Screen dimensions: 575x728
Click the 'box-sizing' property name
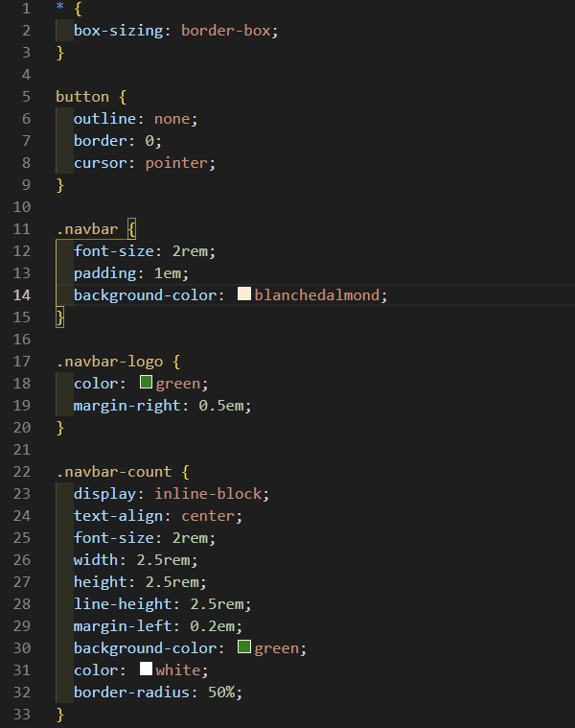click(x=119, y=31)
